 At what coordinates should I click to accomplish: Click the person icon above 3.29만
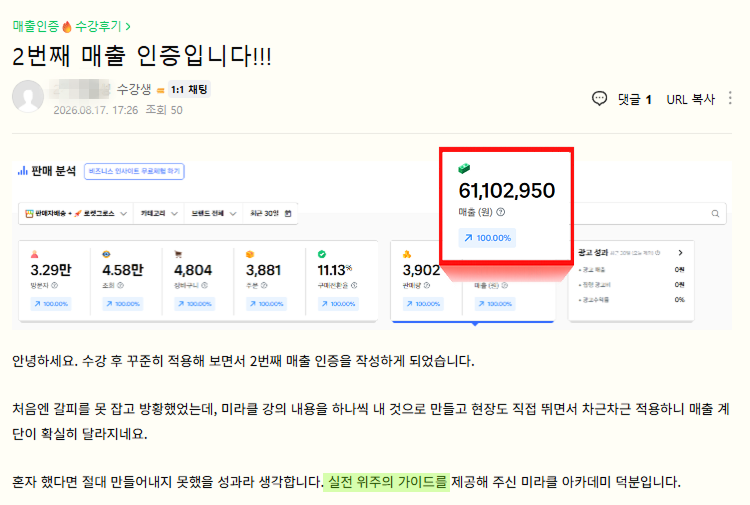(34, 254)
